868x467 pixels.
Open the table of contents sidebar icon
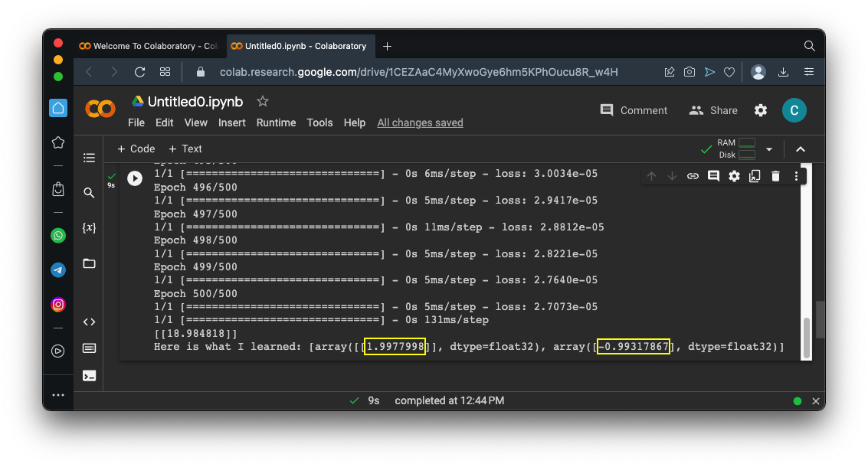pyautogui.click(x=89, y=158)
